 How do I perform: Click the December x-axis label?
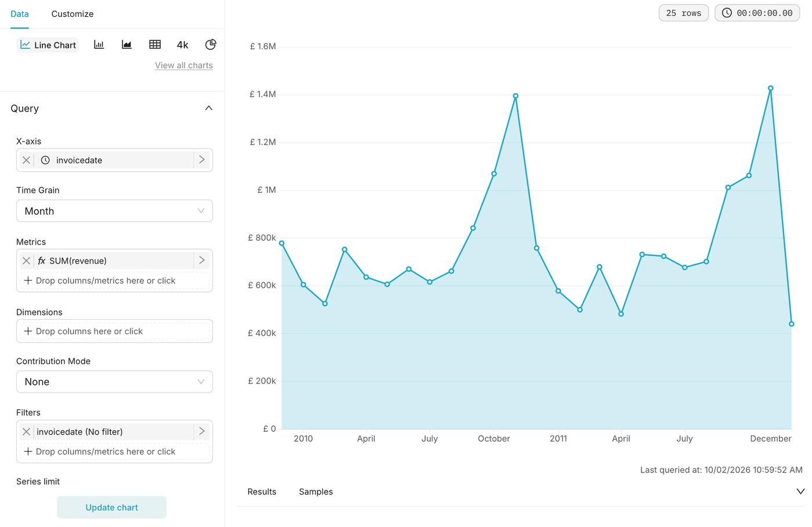770,439
